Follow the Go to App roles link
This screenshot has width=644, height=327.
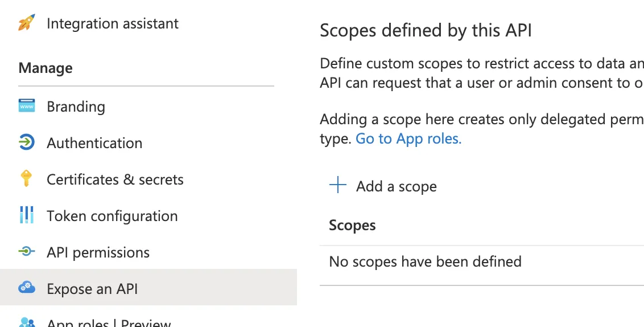[408, 139]
